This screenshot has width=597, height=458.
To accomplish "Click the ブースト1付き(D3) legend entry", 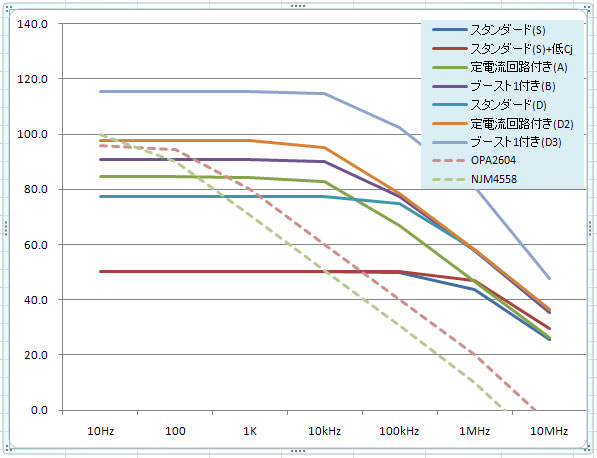I will coord(497,142).
